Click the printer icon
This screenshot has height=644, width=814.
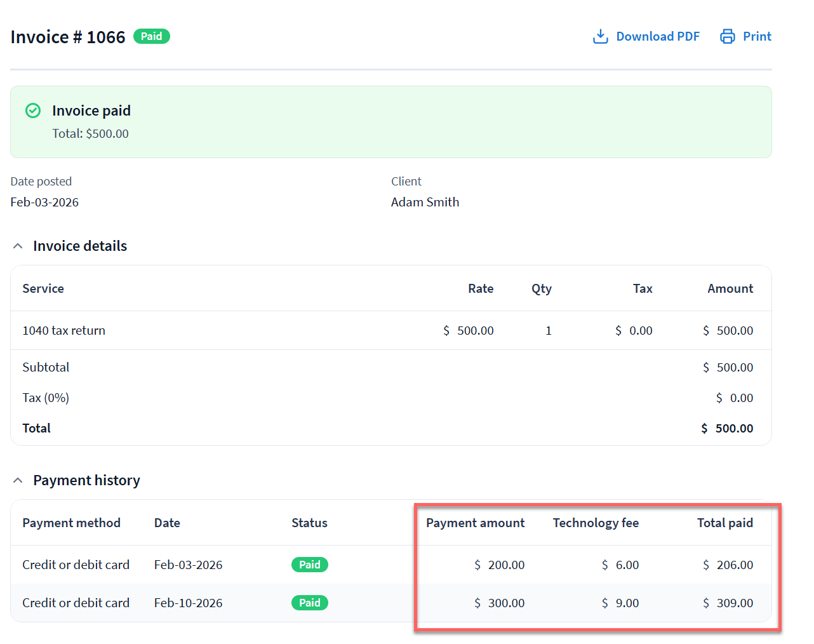pos(727,37)
